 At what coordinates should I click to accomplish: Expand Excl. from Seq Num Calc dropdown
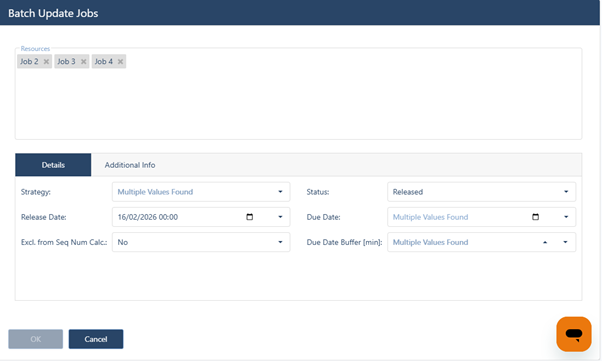(x=280, y=242)
